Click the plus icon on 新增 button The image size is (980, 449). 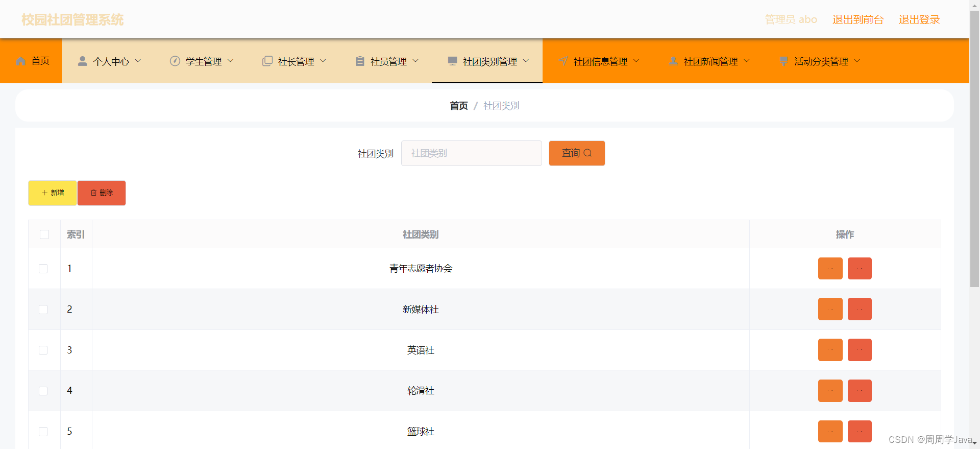pos(44,193)
